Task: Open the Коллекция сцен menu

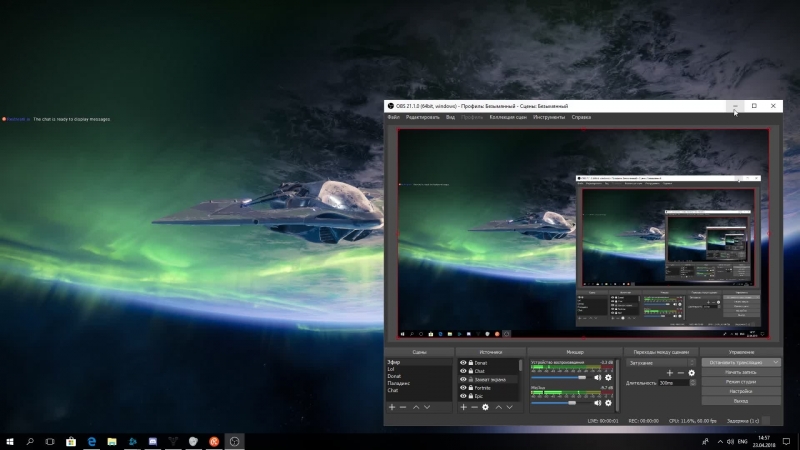Action: (508, 117)
